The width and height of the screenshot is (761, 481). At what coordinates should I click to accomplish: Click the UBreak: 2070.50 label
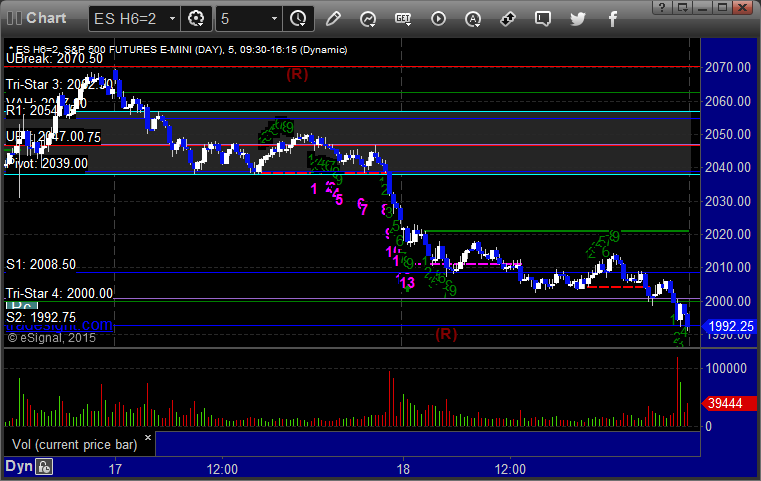54,59
